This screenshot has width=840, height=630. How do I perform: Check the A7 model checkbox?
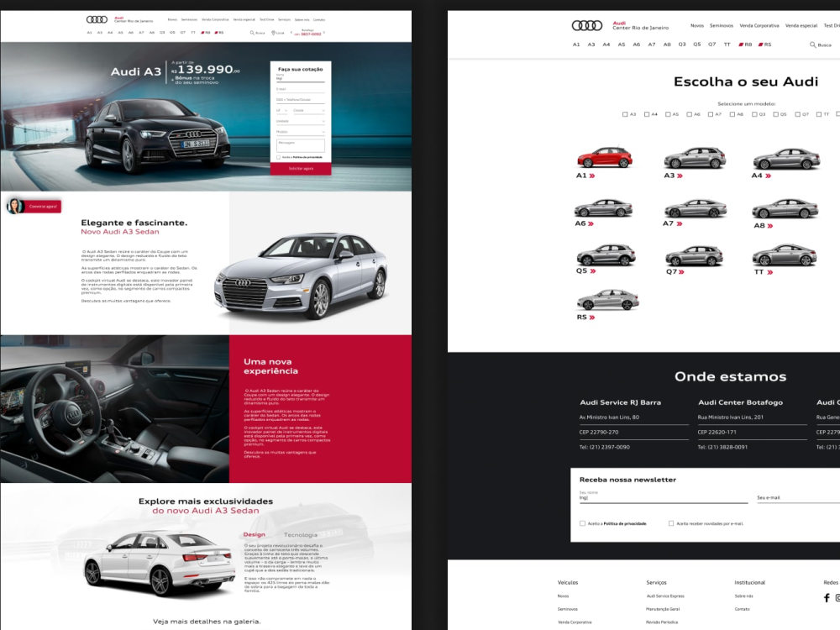[711, 114]
